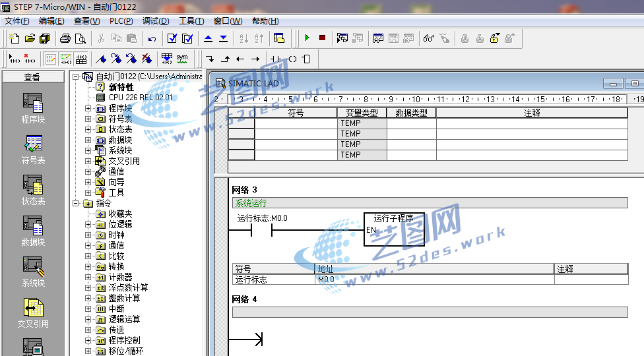644x356 pixels.
Task: Click the Save project disk icon
Action: click(44, 38)
